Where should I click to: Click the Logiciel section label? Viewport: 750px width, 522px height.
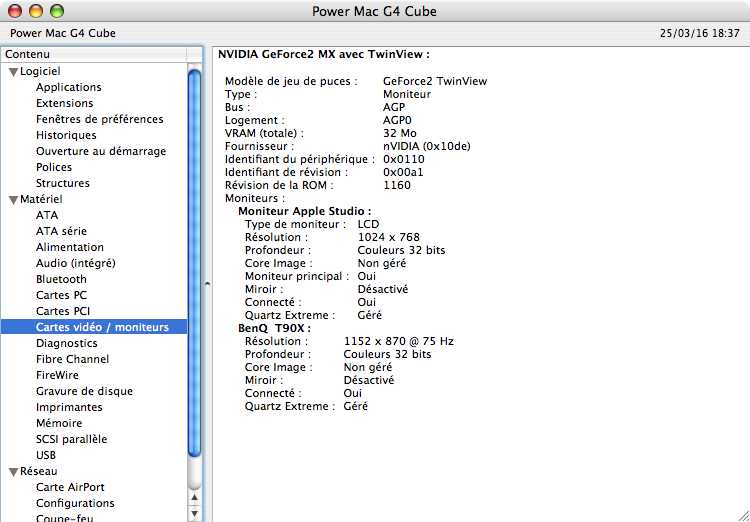(40, 71)
